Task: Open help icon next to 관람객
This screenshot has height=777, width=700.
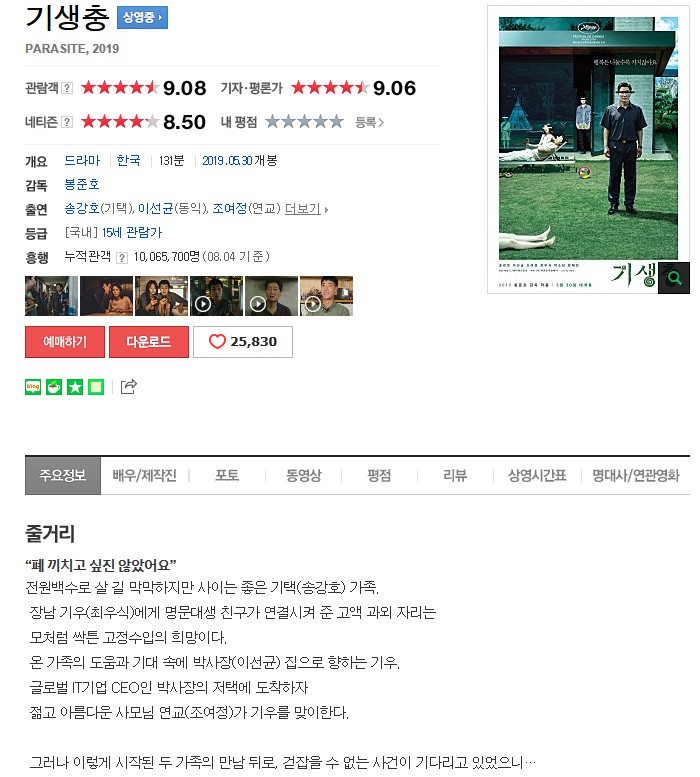Action: (67, 88)
